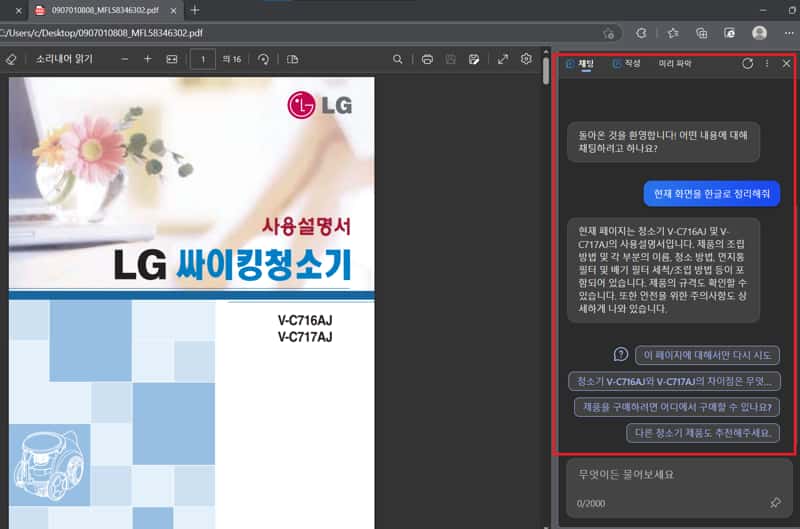Click the address bar file path
The image size is (800, 529).
click(x=102, y=33)
